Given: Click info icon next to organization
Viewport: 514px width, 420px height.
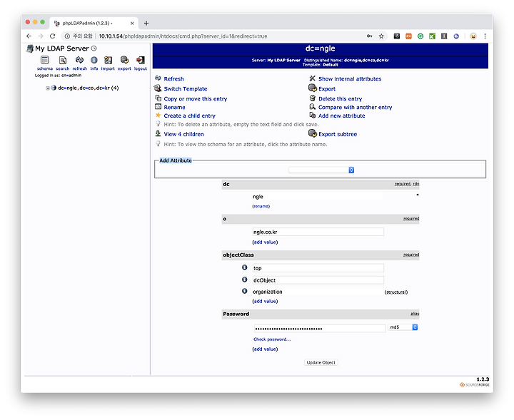Looking at the screenshot, I should tap(245, 291).
